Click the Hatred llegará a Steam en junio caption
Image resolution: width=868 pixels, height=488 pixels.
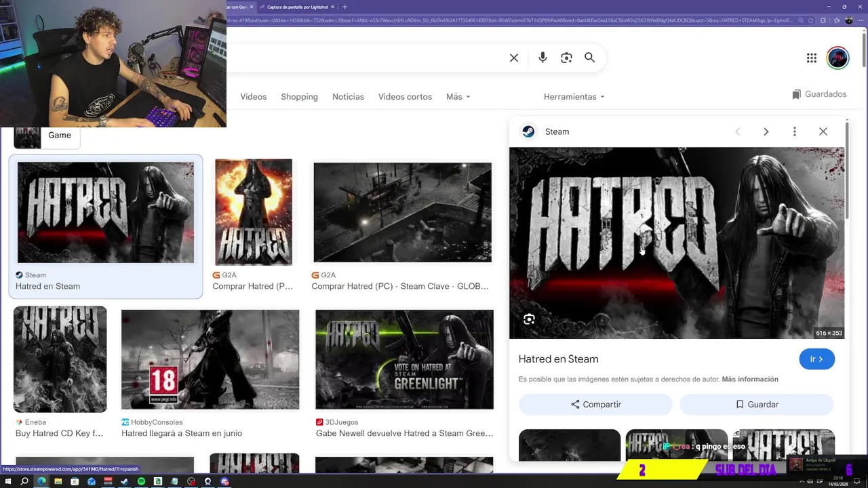(x=182, y=434)
